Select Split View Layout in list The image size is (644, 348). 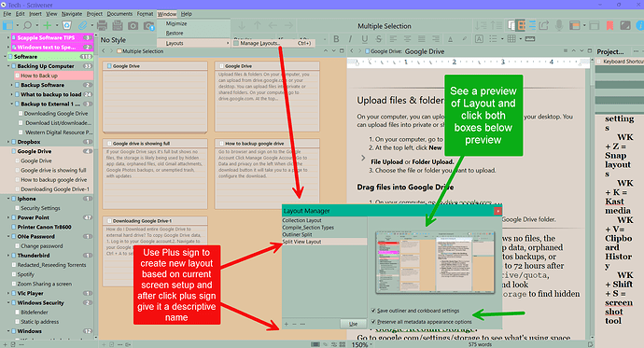tap(325, 242)
